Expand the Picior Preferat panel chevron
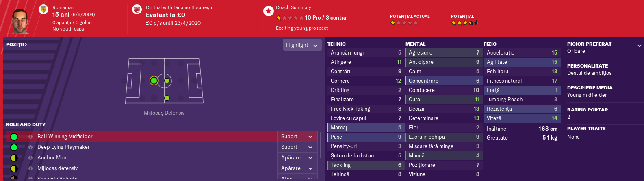The width and height of the screenshot is (644, 181). [x=639, y=46]
